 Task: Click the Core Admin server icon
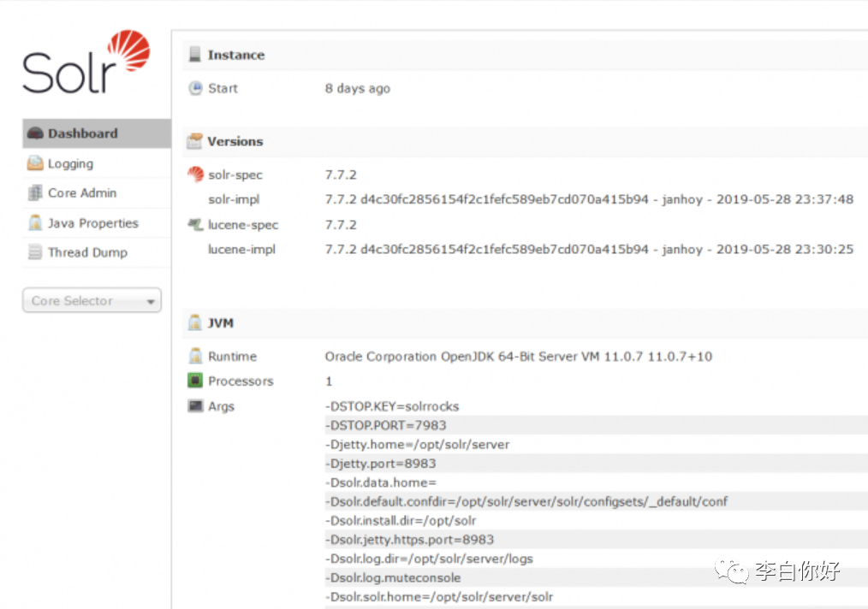click(x=35, y=192)
